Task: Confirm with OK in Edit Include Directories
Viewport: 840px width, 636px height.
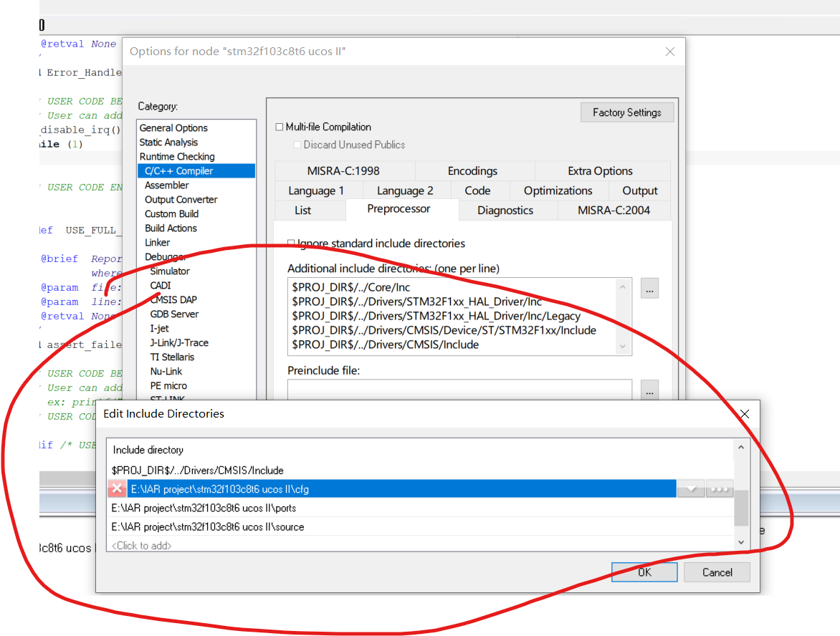Action: click(x=644, y=572)
